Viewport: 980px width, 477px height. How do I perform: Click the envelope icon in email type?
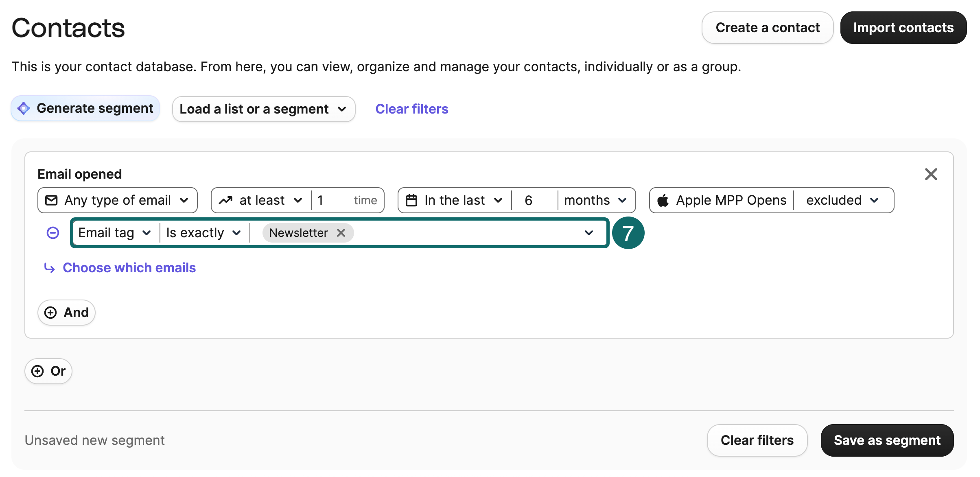pyautogui.click(x=51, y=200)
